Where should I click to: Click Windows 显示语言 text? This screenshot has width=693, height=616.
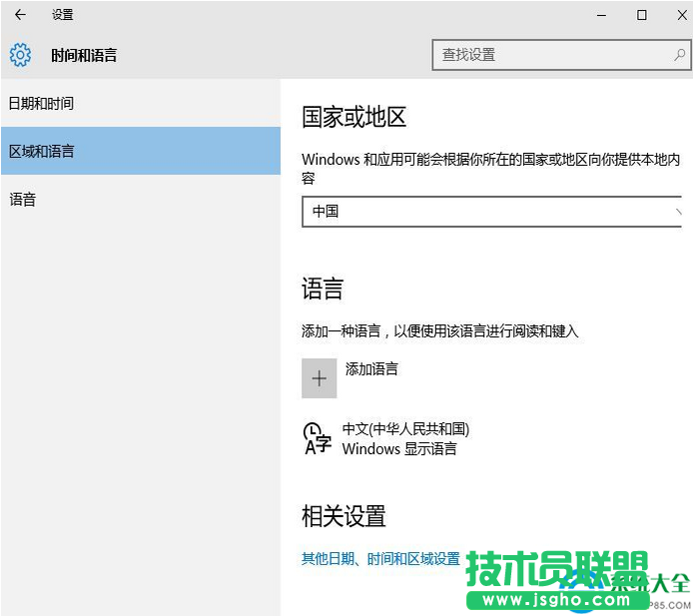(x=399, y=449)
